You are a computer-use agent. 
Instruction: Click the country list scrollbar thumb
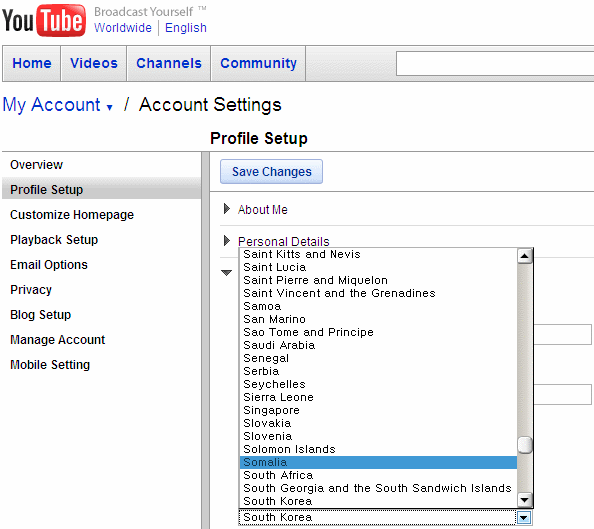524,445
